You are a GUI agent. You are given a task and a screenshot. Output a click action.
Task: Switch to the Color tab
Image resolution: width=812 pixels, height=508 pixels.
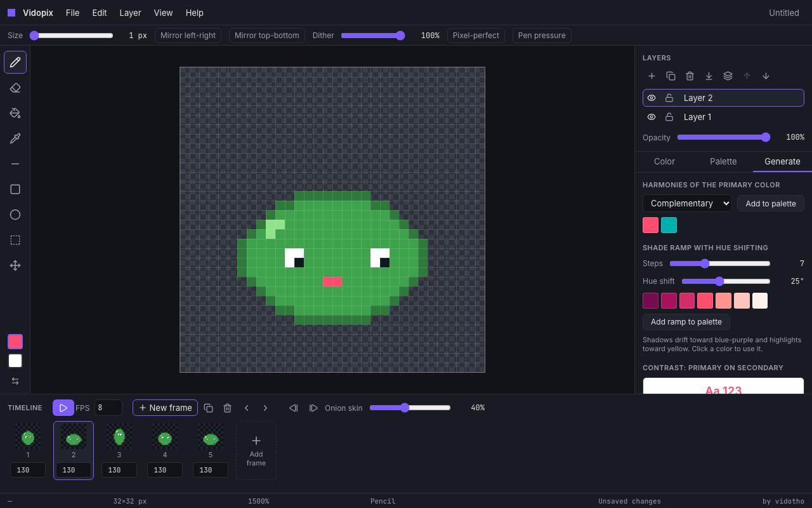click(x=664, y=161)
